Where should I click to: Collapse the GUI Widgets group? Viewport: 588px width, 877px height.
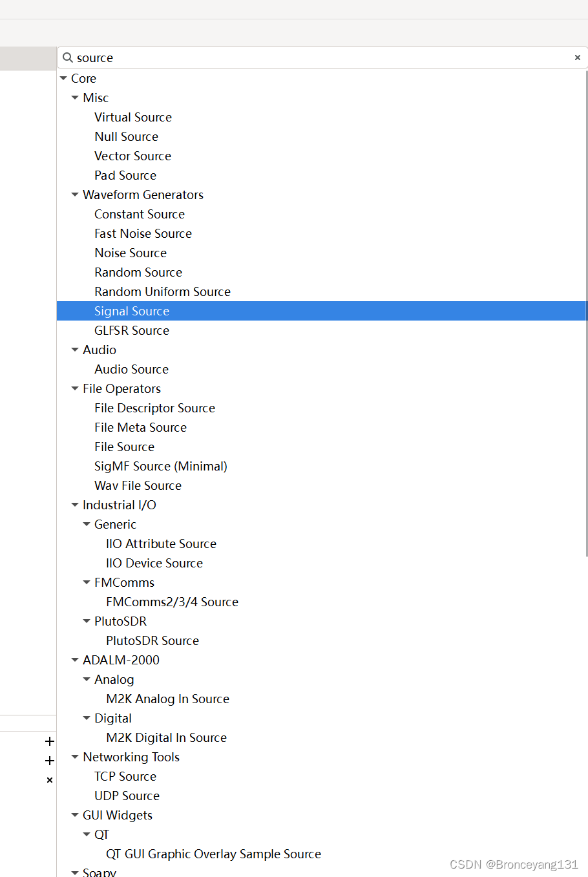pyautogui.click(x=75, y=815)
